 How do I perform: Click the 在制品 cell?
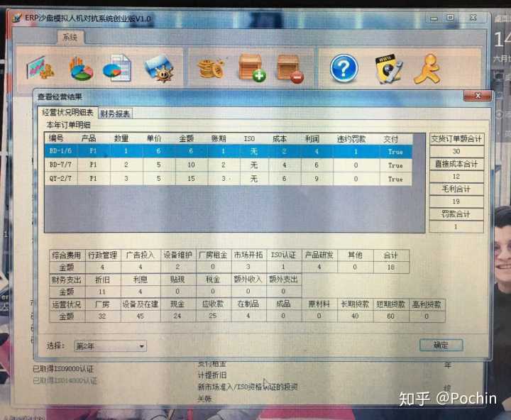point(248,304)
